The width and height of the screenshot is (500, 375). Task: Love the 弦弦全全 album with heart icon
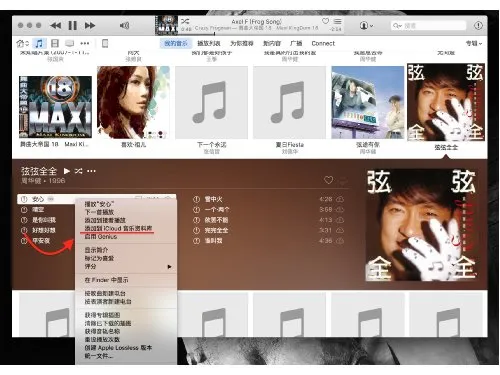(328, 180)
